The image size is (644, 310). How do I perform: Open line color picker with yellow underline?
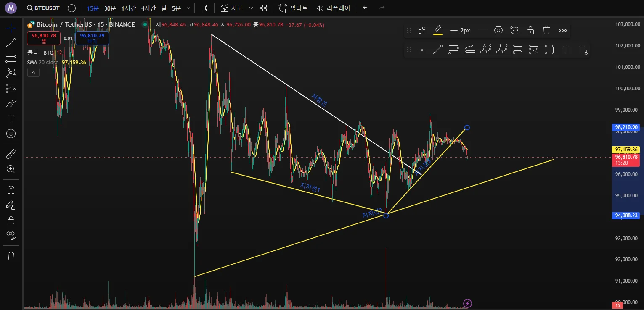click(x=438, y=30)
